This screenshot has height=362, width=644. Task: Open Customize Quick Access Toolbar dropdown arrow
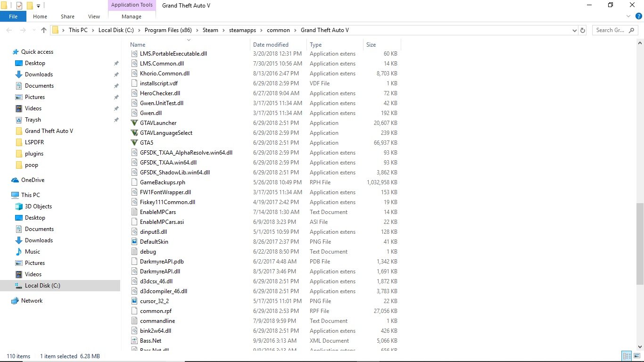(39, 6)
